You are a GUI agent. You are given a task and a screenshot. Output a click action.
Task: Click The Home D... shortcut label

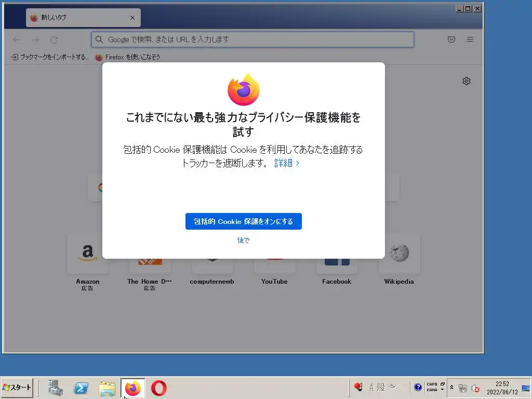coord(150,282)
